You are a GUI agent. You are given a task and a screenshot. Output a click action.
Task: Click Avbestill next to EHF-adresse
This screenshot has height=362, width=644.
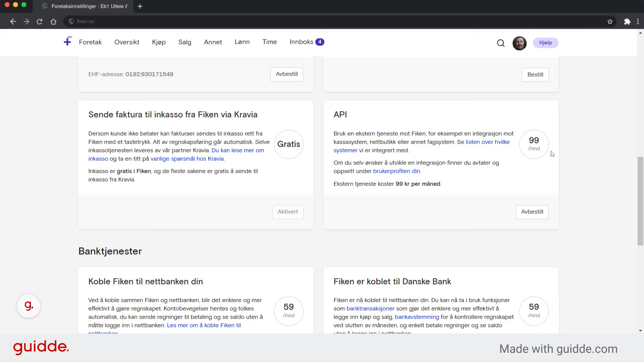287,74
